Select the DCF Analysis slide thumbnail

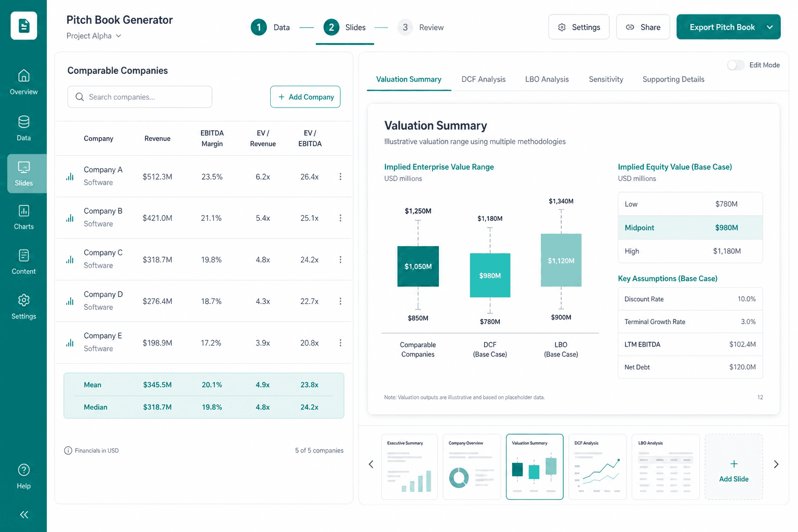coord(597,467)
